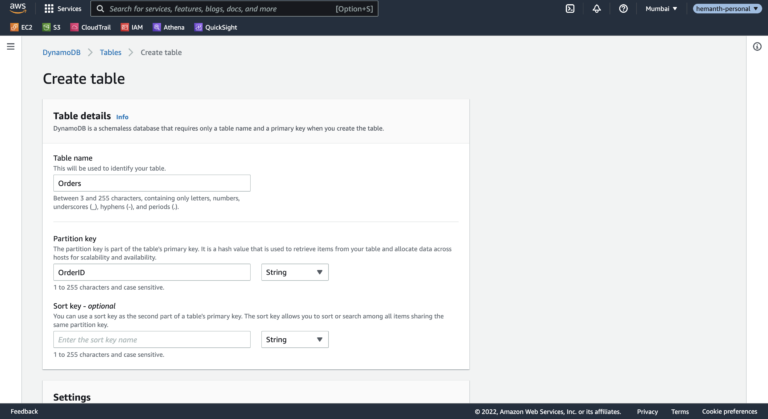
Task: Click the AWS logo home icon
Action: (18, 8)
